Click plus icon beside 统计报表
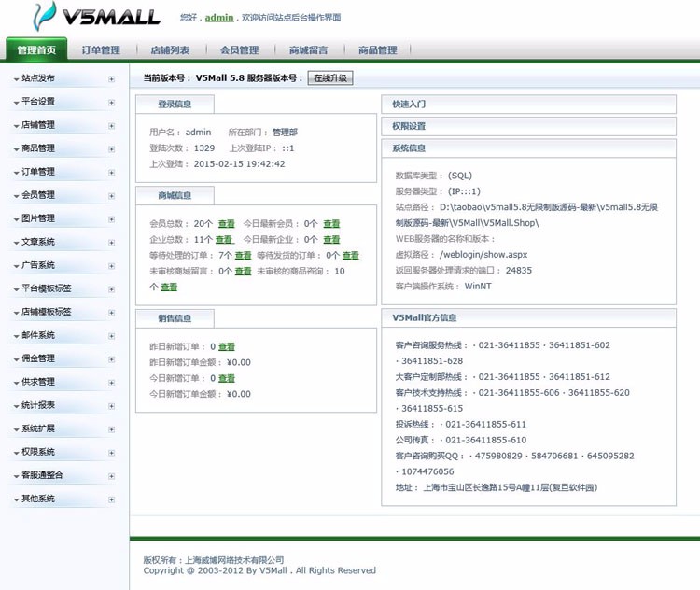This screenshot has width=700, height=590. [x=112, y=406]
